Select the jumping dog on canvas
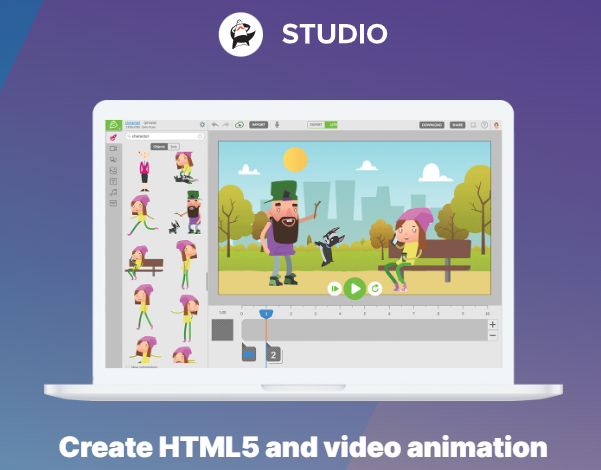 (x=330, y=247)
